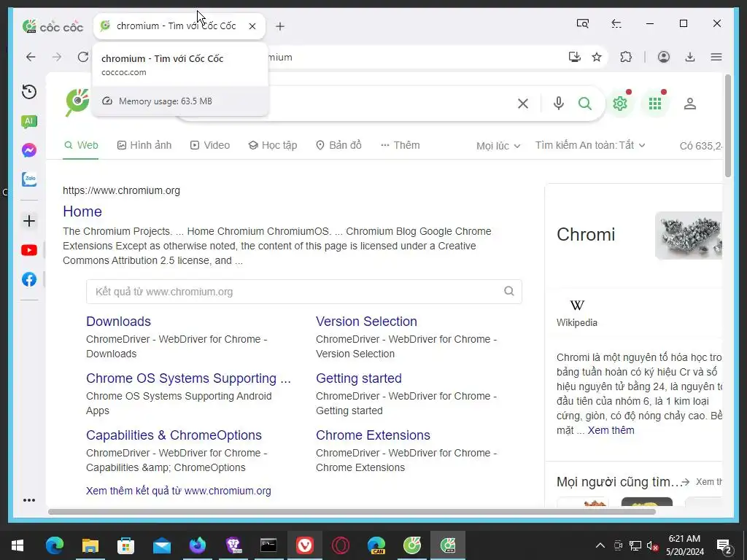Click the muted volume tray icon

click(x=652, y=545)
